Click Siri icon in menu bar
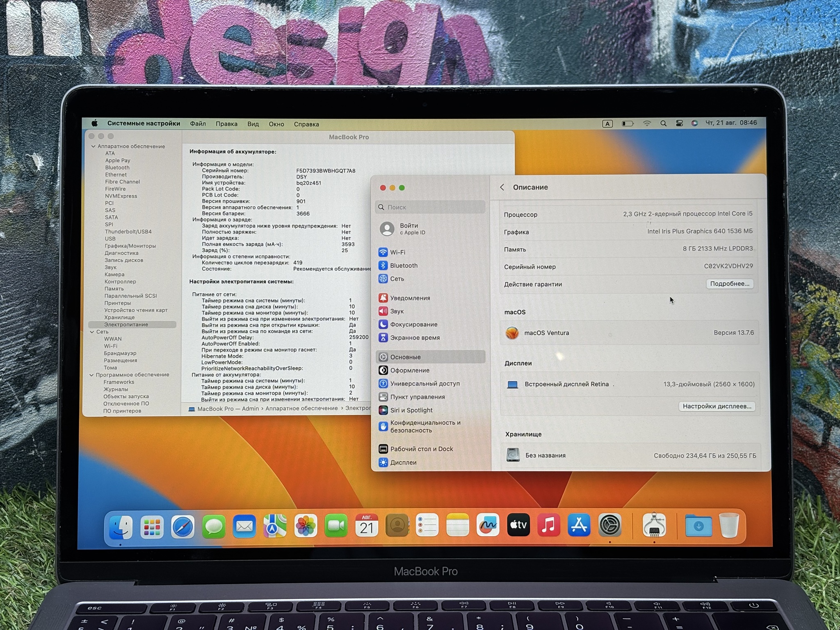 (694, 123)
